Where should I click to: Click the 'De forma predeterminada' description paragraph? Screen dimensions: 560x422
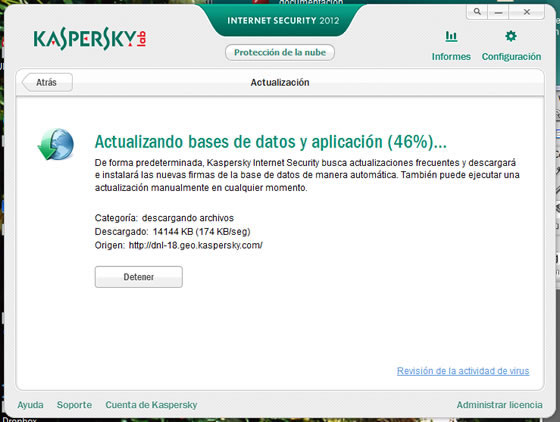tap(307, 175)
